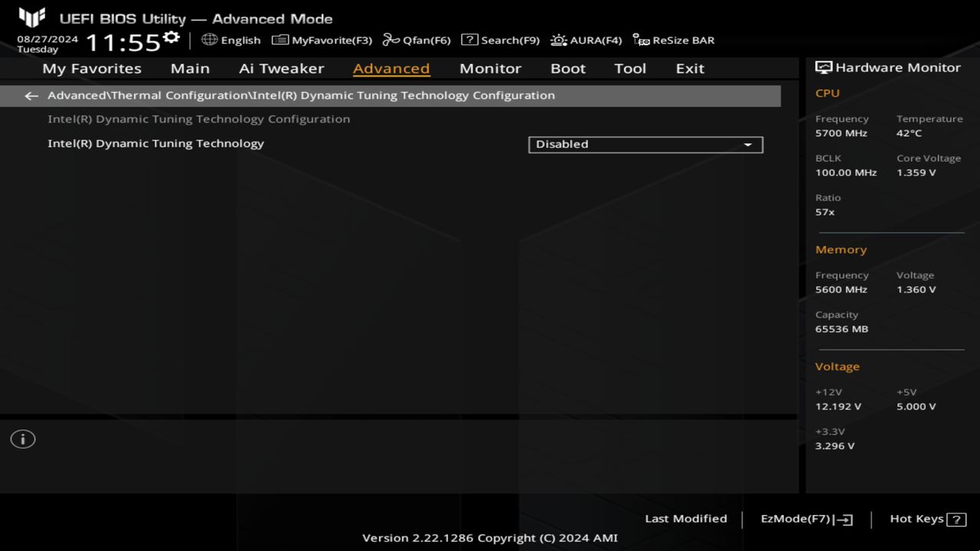Click the Hardware Monitor screen icon

(824, 67)
